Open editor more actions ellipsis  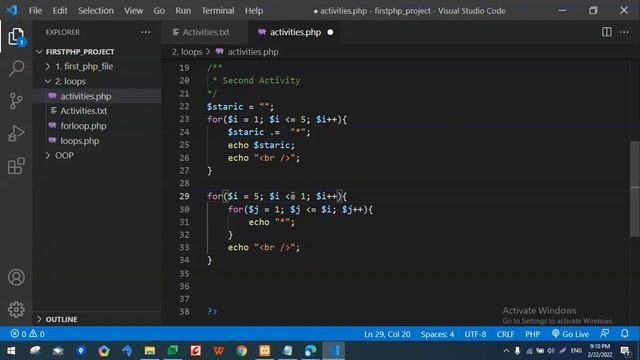click(x=624, y=32)
